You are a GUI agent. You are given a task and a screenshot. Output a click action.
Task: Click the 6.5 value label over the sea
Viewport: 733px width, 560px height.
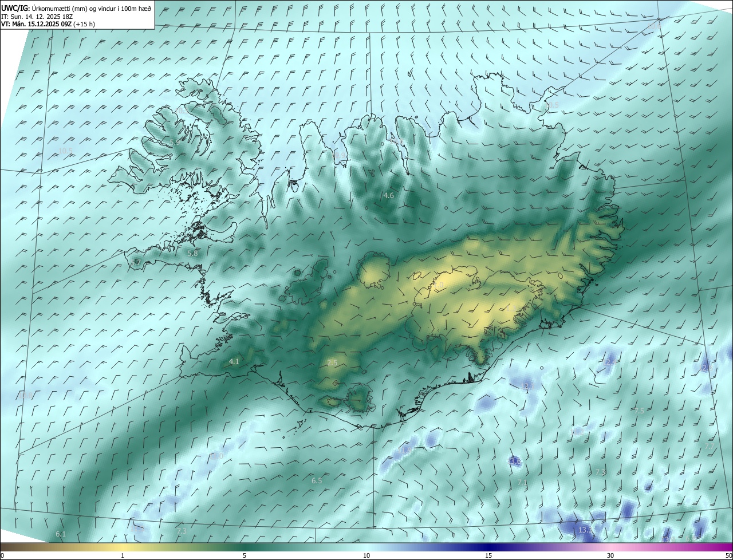(x=317, y=481)
